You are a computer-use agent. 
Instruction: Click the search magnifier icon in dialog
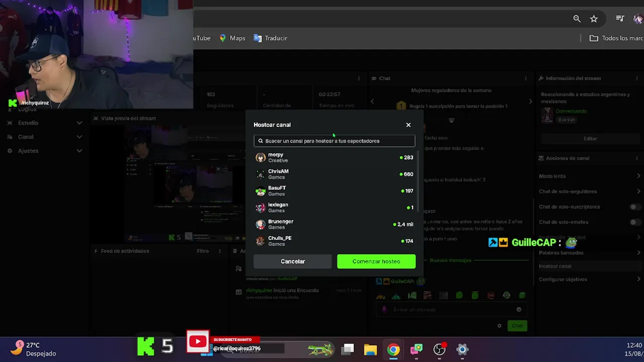261,141
